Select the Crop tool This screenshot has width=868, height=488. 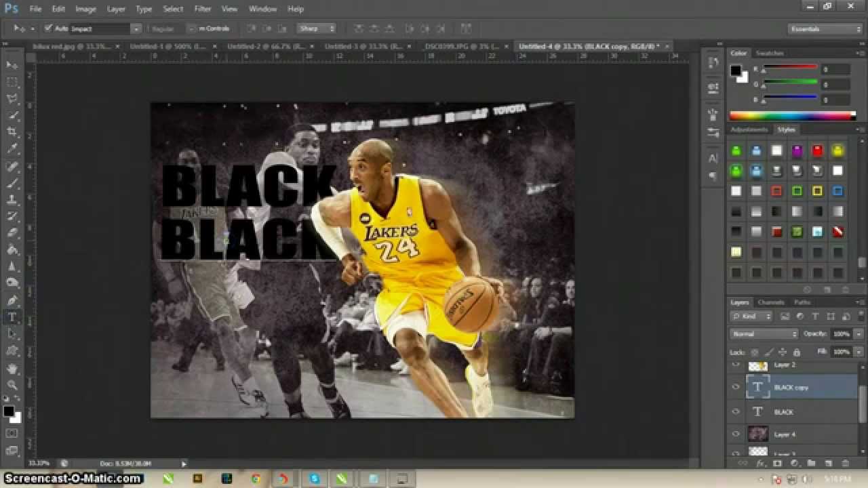click(12, 131)
